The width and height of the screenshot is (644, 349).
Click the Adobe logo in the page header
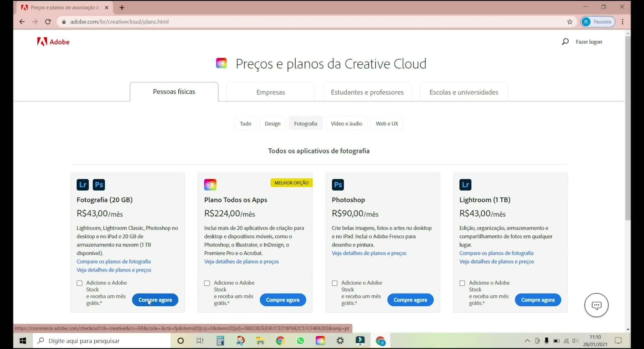coord(53,42)
